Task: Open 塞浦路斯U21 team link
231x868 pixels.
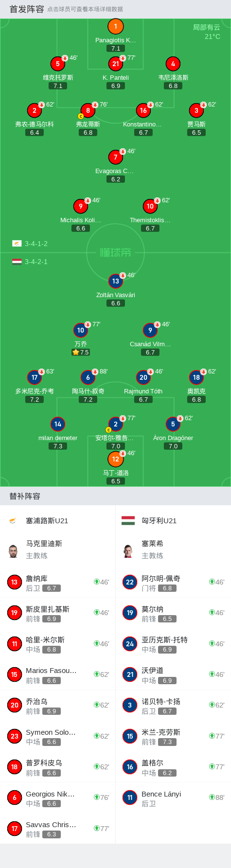Action: point(47,520)
